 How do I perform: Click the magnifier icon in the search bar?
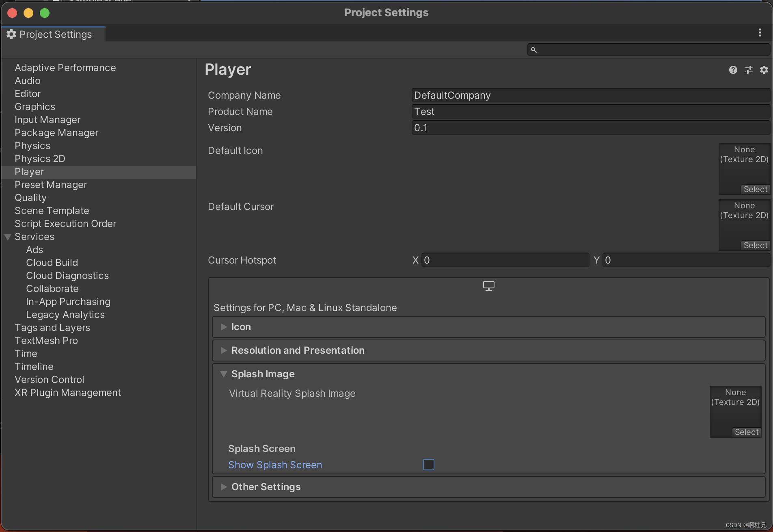pos(534,50)
